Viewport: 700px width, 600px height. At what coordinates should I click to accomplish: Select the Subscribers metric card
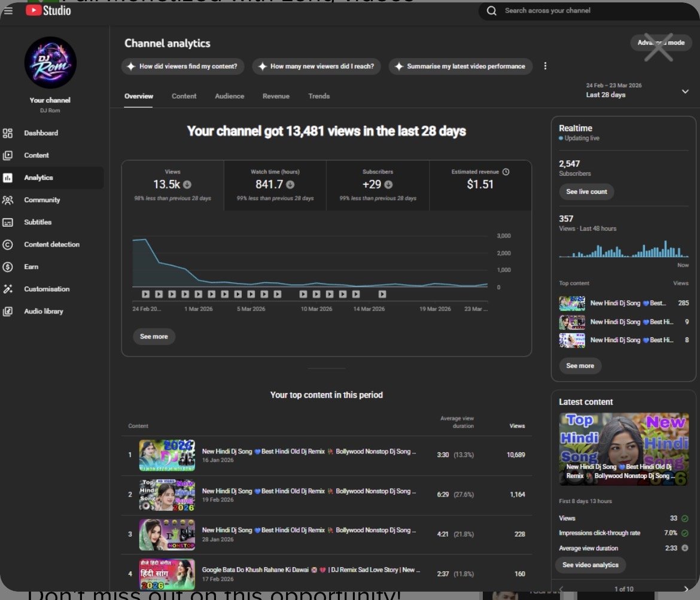click(378, 185)
